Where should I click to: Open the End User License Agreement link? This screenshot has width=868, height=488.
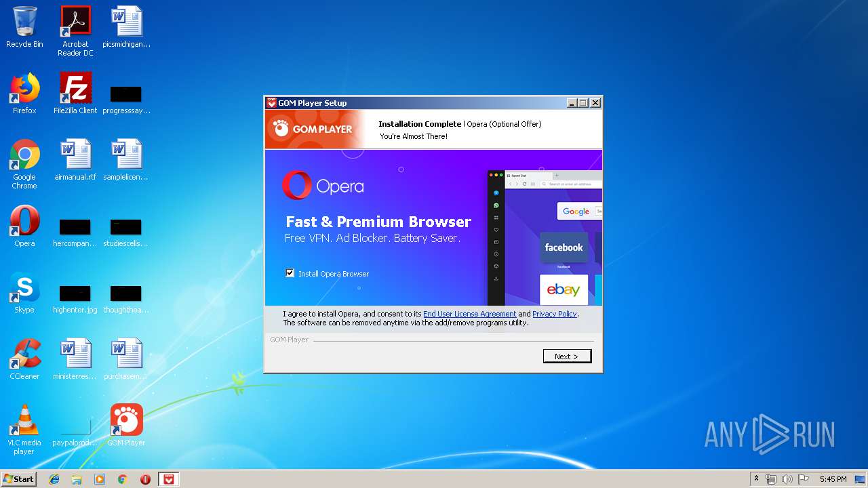[469, 314]
